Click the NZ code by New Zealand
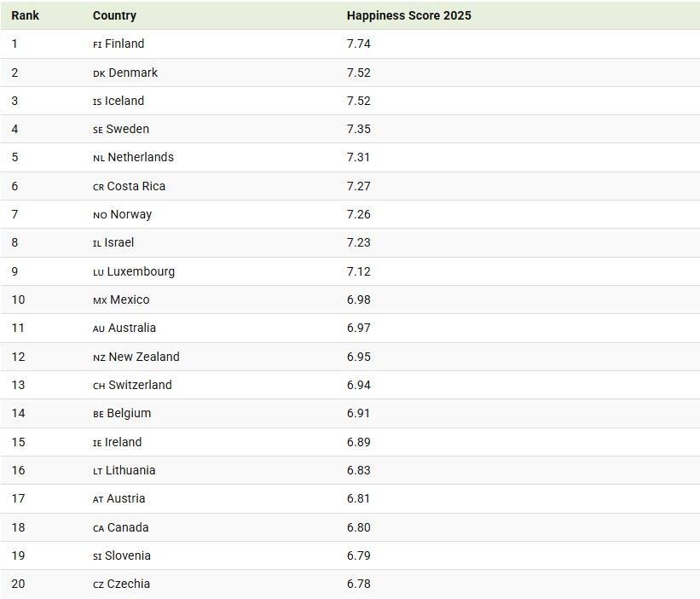 (x=99, y=358)
